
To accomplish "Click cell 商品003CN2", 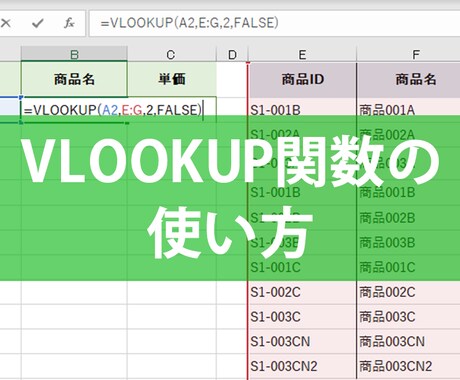I will pos(409,366).
